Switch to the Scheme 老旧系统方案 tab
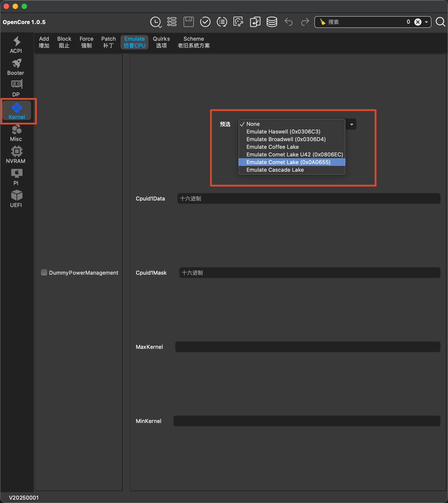This screenshot has width=448, height=503. [194, 42]
